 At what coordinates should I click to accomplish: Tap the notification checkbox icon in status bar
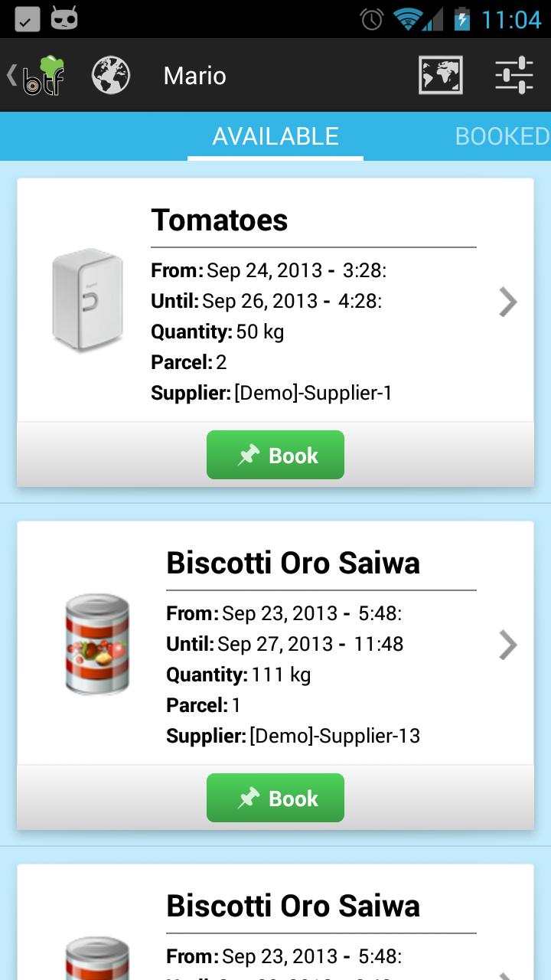pos(27,19)
